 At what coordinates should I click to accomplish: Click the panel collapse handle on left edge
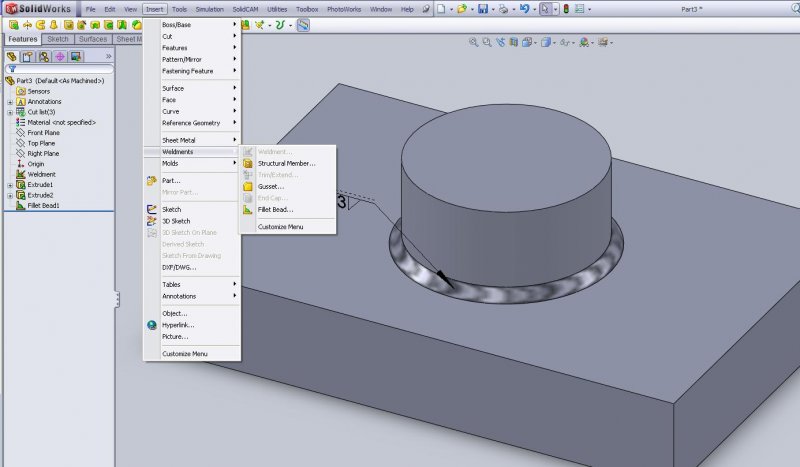117,299
